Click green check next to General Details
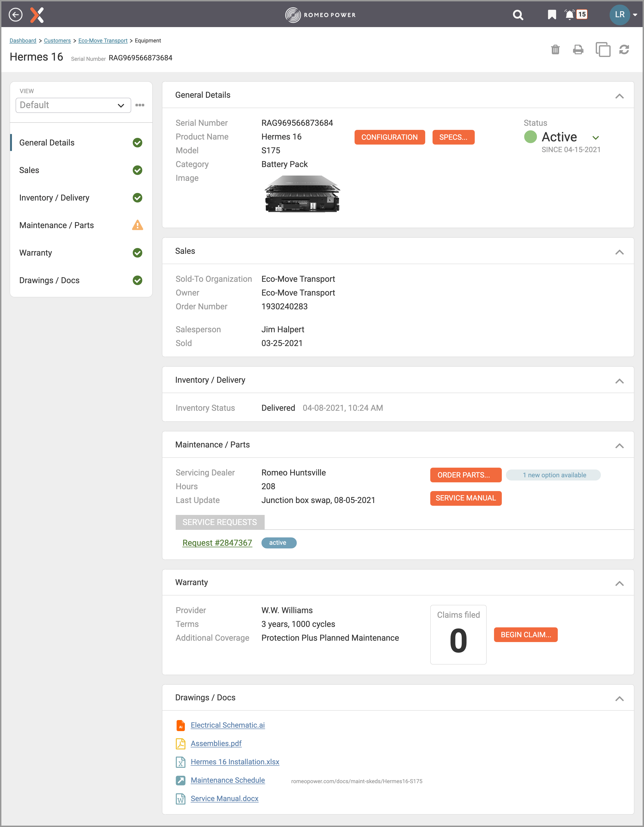Image resolution: width=644 pixels, height=827 pixels. [137, 143]
